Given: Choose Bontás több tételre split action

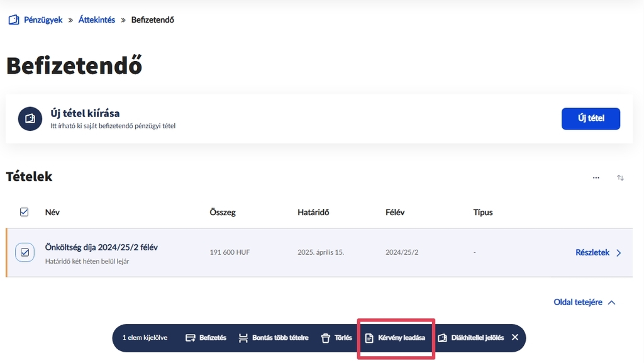Looking at the screenshot, I should point(274,338).
